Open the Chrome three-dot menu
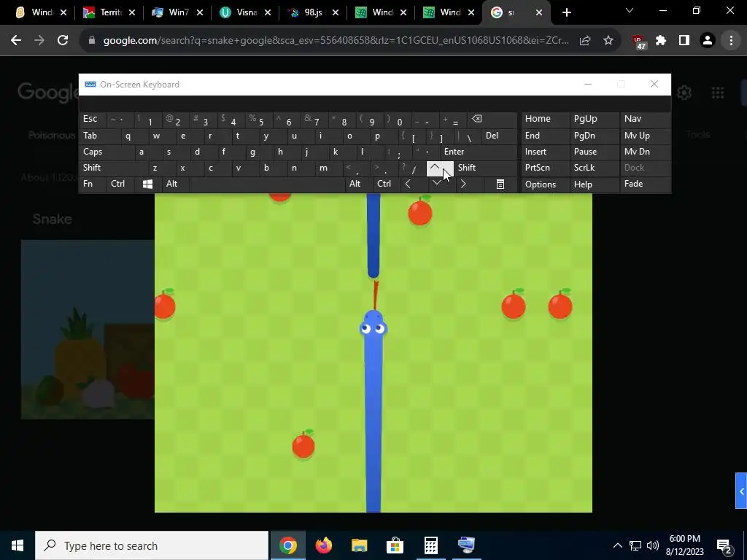 pyautogui.click(x=731, y=41)
